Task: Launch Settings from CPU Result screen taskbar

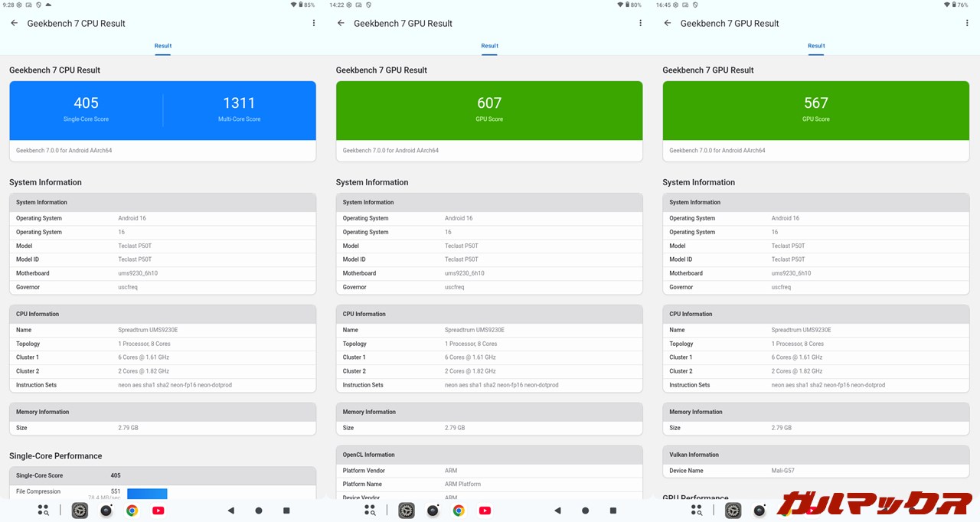Action: click(80, 511)
